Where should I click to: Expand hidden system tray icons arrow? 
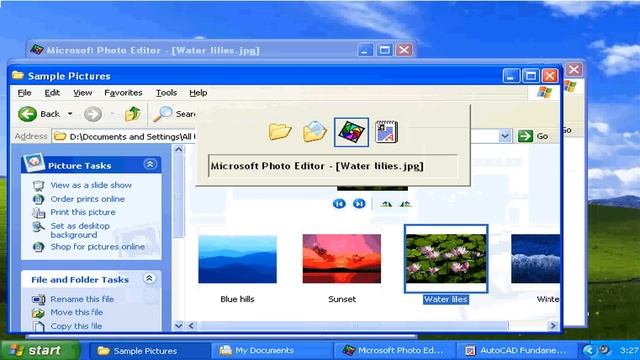[588, 351]
